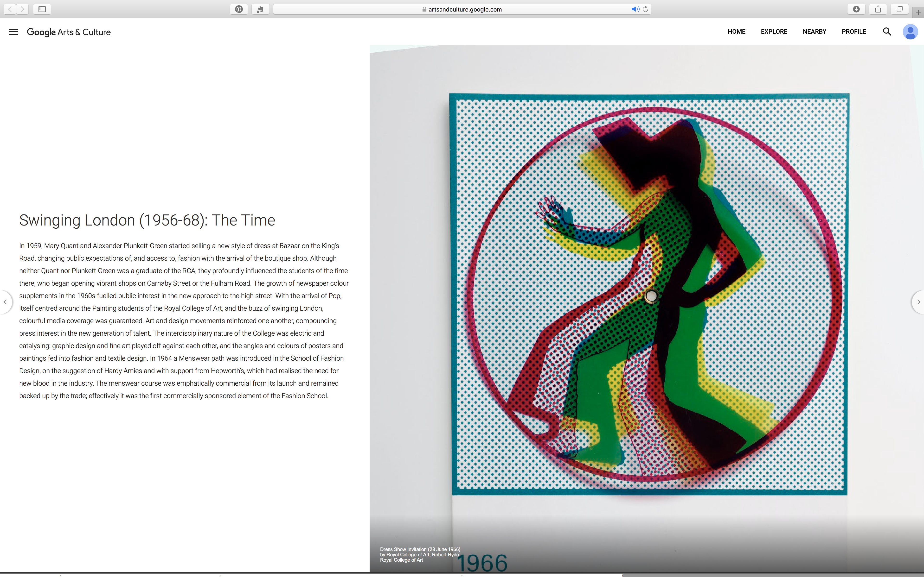Screen dimensions: 924x577
Task: Show all tabs overview
Action: (x=899, y=9)
